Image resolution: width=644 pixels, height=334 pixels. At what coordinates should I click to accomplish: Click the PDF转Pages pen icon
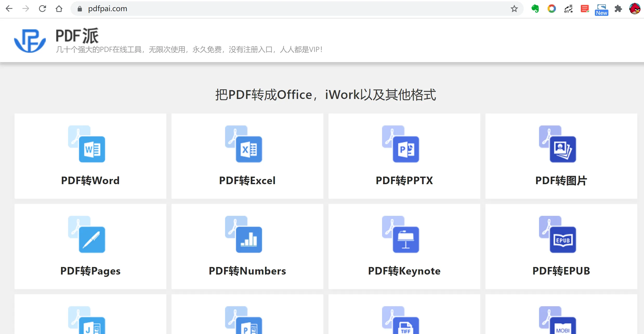click(x=87, y=234)
